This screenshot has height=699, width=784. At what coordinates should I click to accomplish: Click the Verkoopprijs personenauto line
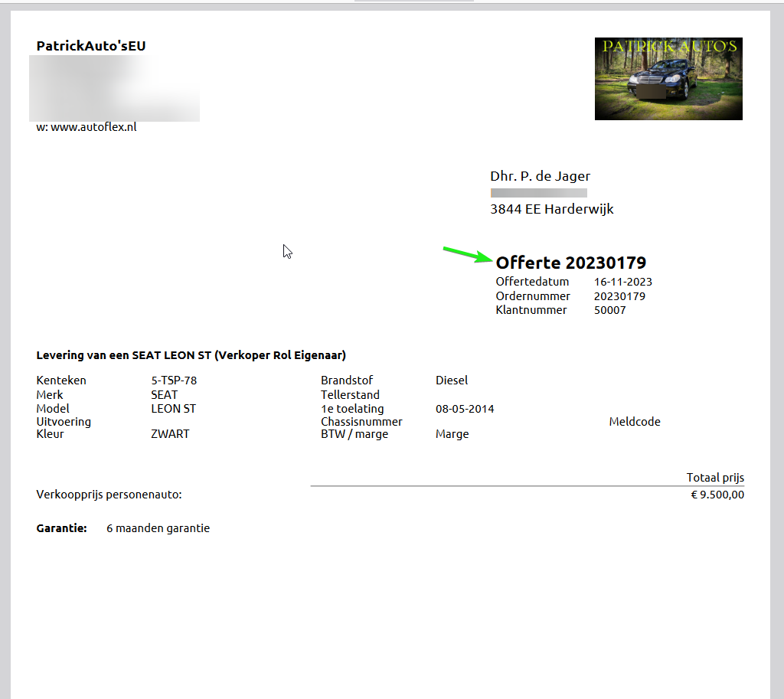109,495
